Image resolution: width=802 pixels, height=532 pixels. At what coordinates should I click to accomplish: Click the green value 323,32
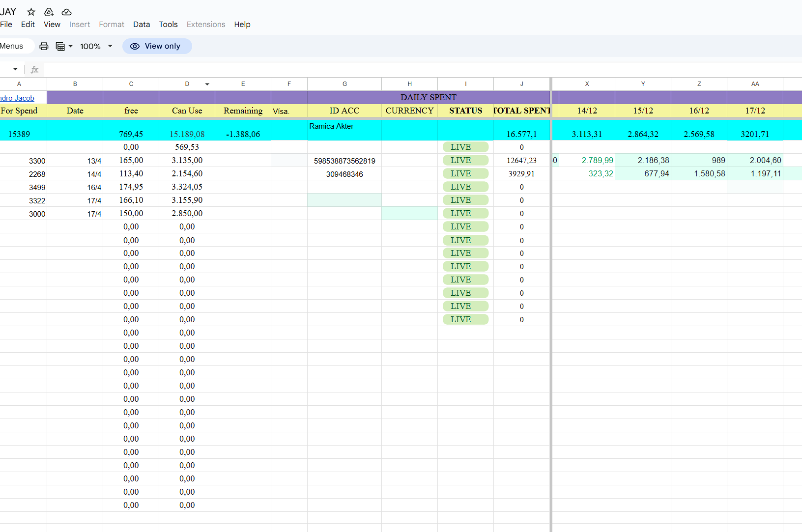587,174
